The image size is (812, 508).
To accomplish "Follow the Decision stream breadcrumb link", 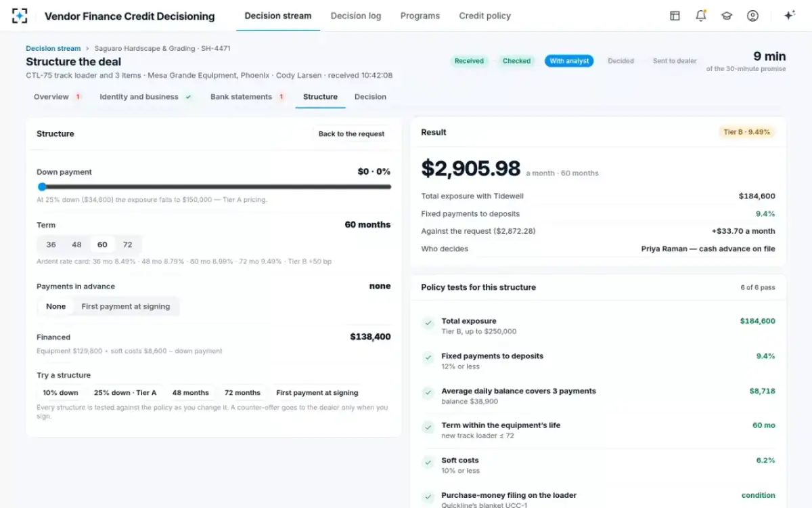I will click(x=53, y=48).
